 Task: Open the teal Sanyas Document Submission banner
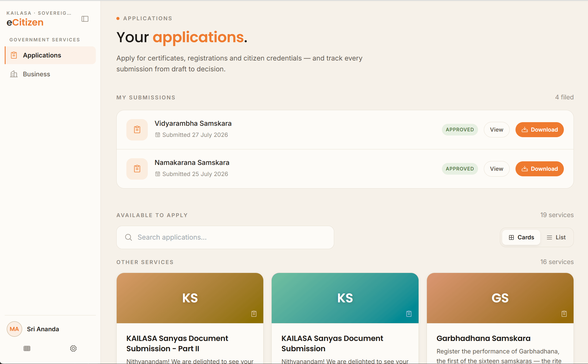[x=345, y=298]
